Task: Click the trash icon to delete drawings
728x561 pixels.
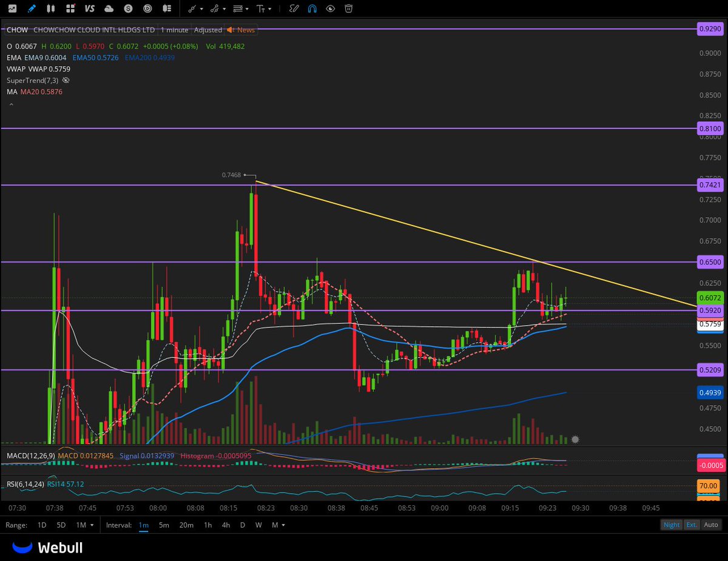Action: 349,8
